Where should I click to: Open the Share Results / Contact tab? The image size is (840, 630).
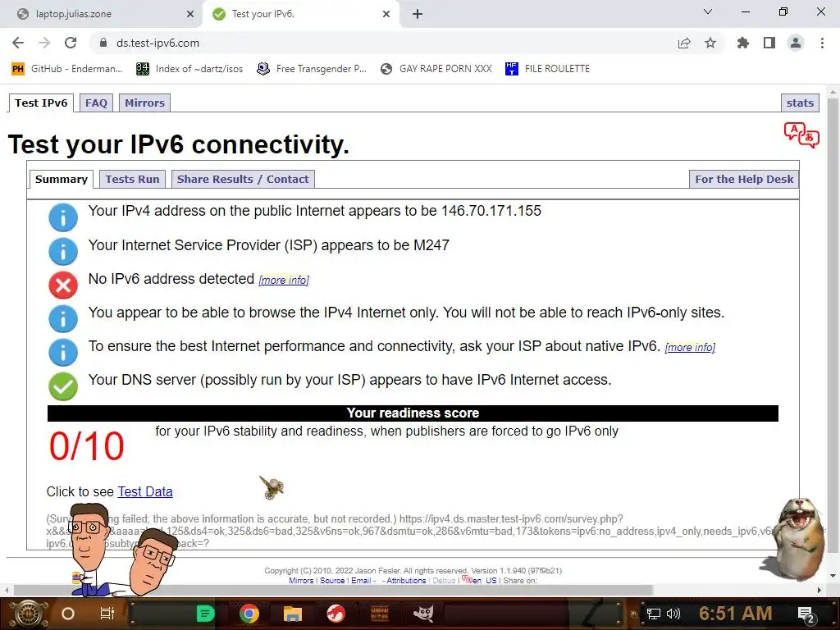243,179
